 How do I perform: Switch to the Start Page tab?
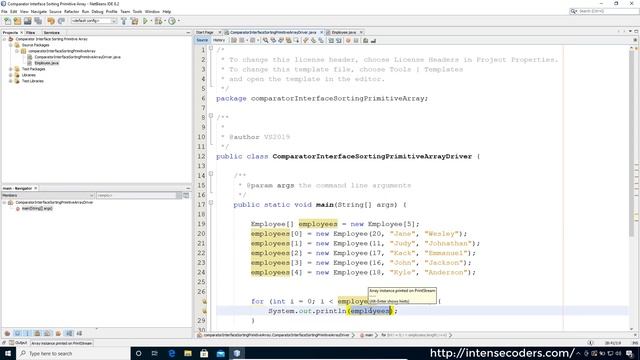[x=205, y=32]
